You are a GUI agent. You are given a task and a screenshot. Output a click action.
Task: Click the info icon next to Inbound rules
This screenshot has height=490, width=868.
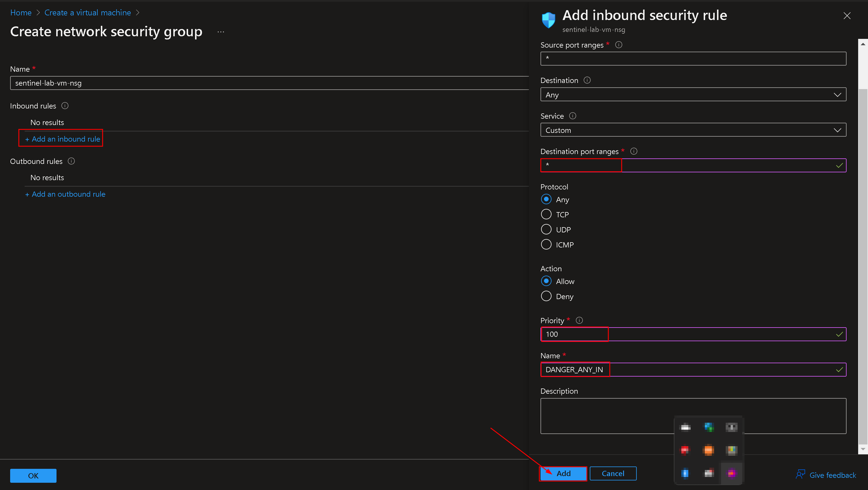point(65,106)
